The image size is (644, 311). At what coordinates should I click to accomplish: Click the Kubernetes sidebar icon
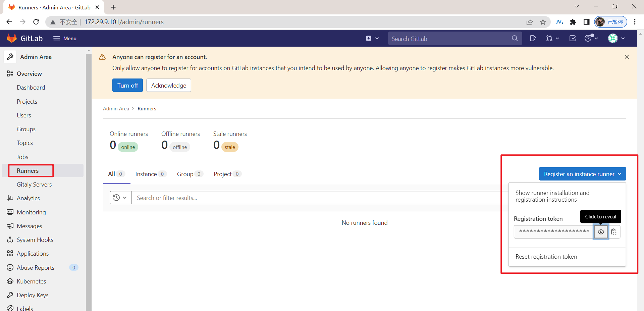pos(10,281)
